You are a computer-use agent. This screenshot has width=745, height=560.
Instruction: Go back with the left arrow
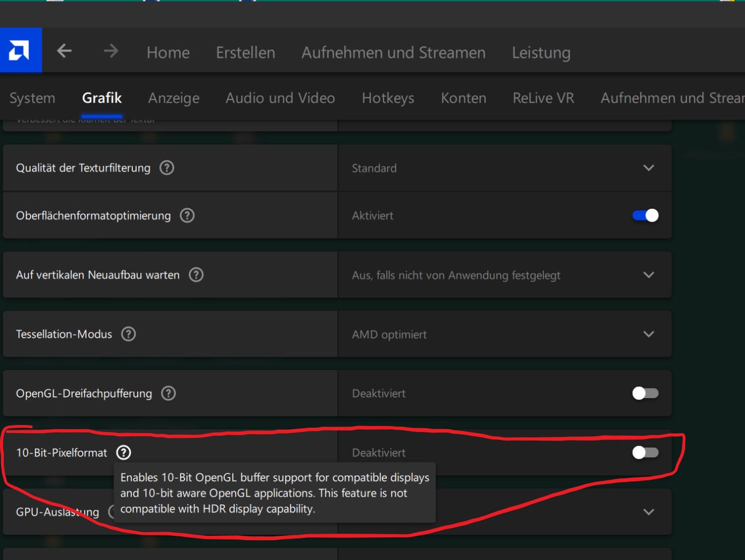click(x=65, y=51)
